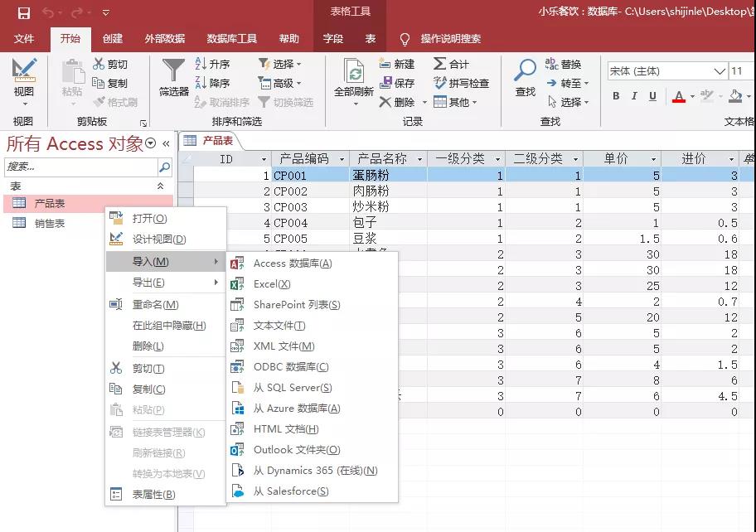This screenshot has height=532, width=756.
Task: Click 复制 in the ribbon clipboard group
Action: pos(109,83)
